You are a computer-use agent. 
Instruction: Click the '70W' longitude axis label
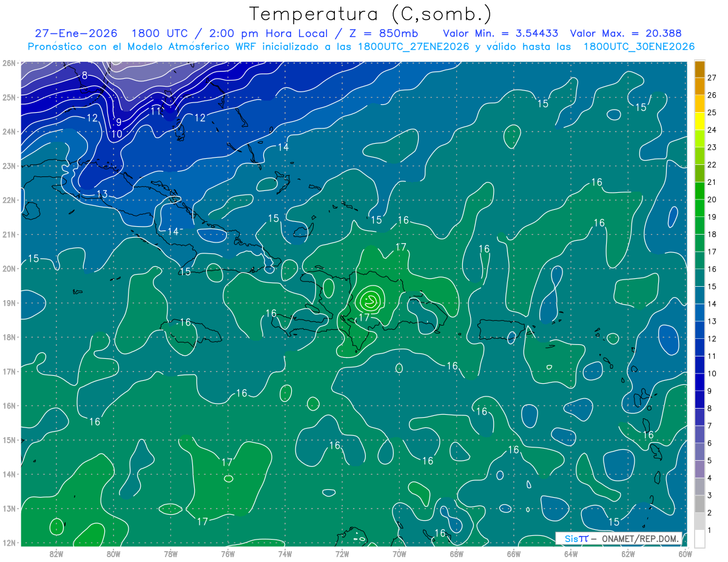pyautogui.click(x=399, y=554)
